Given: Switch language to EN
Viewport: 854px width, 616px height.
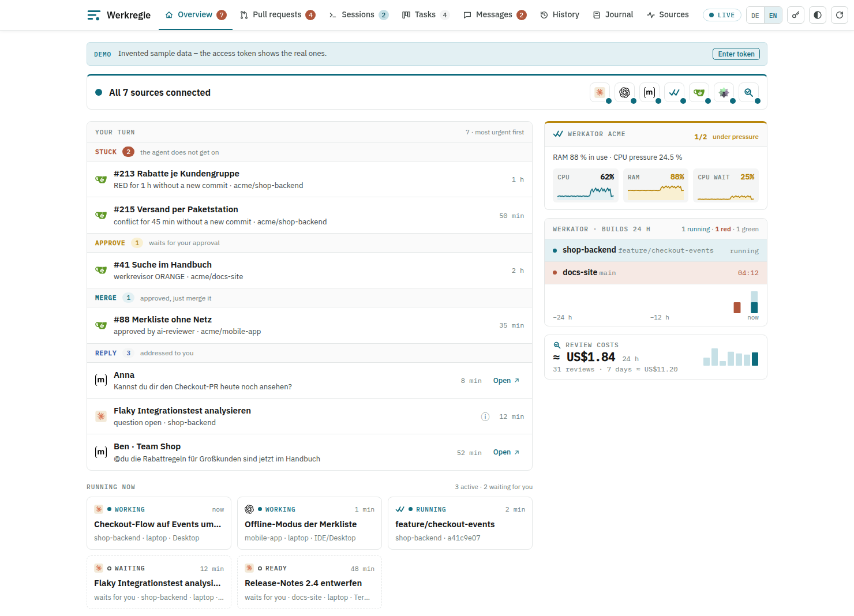Looking at the screenshot, I should (x=773, y=15).
